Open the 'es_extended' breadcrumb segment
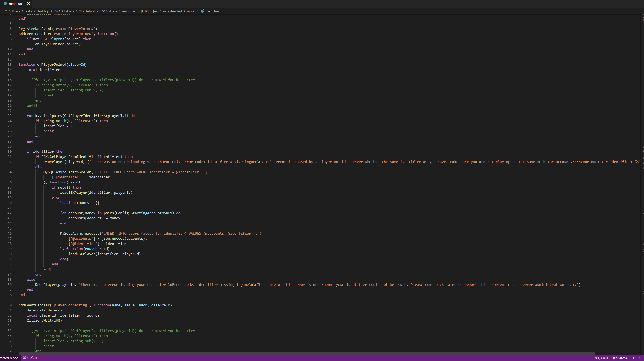The height and width of the screenshot is (361, 644). (172, 11)
